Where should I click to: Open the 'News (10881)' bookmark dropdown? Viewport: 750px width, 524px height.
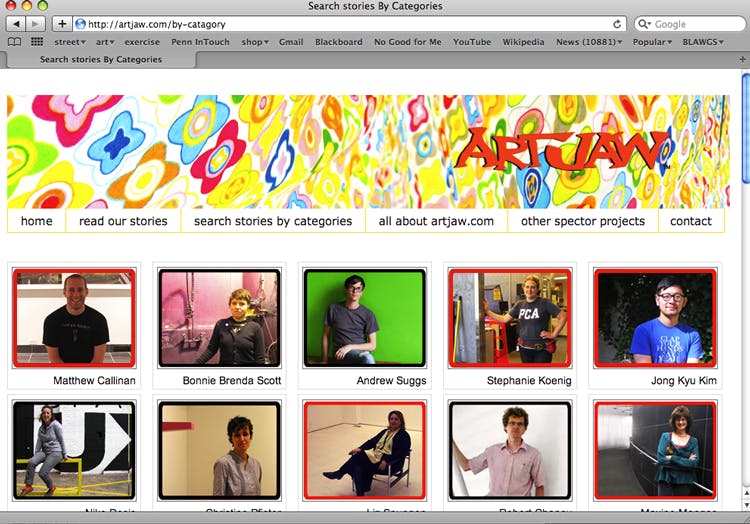click(x=589, y=42)
